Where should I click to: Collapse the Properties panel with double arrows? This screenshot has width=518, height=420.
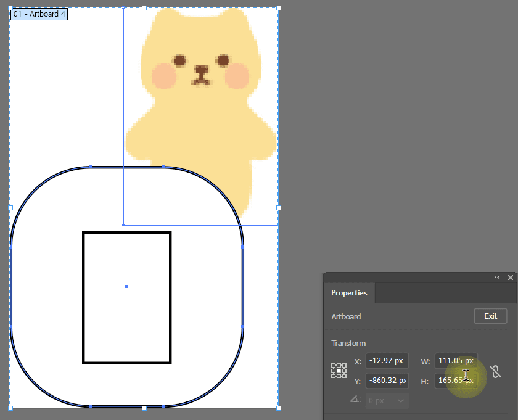(x=496, y=278)
